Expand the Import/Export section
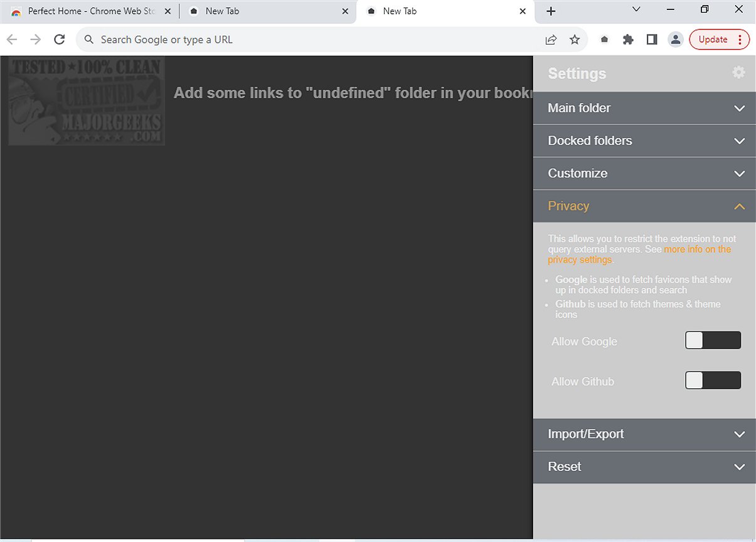This screenshot has height=542, width=756. [x=644, y=434]
